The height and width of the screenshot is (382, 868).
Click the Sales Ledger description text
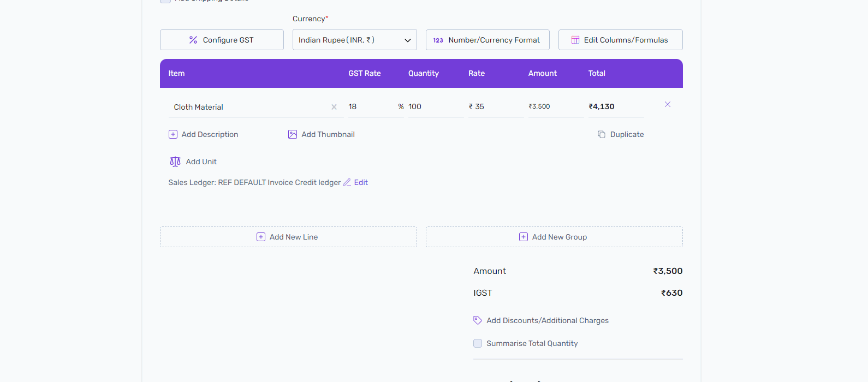point(254,182)
